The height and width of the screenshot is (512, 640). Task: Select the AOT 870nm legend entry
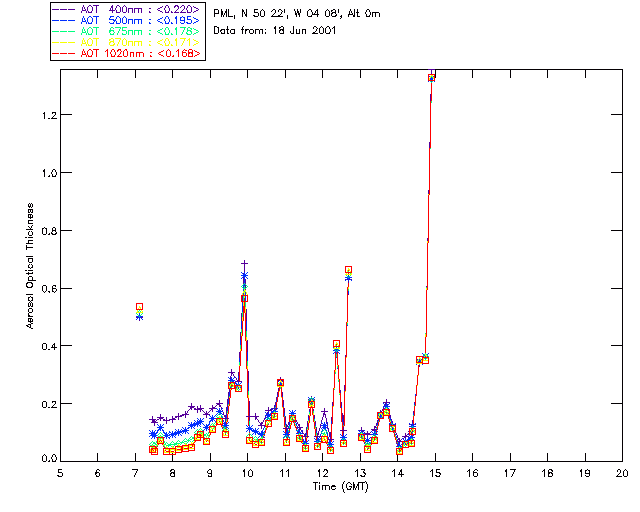[127, 42]
